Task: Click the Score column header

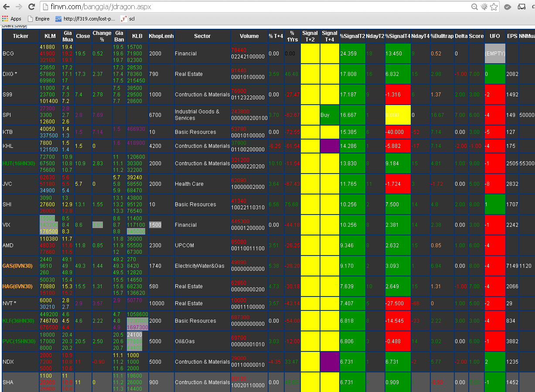Action: [x=476, y=36]
